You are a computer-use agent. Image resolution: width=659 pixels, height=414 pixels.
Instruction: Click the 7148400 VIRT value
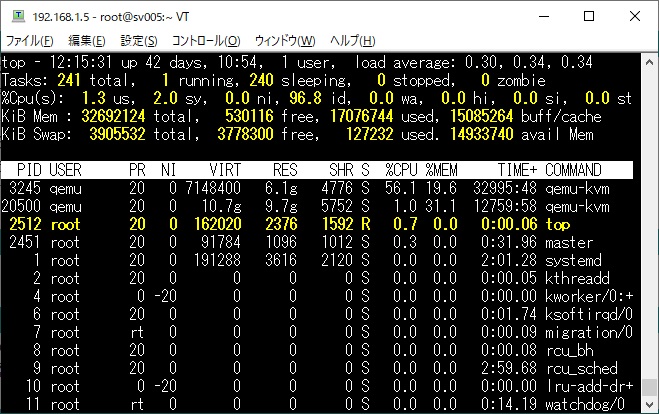point(213,188)
